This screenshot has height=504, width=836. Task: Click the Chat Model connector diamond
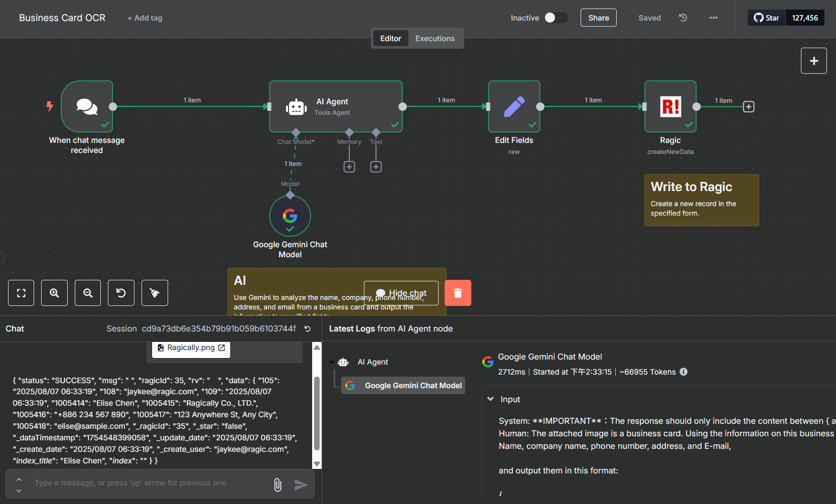click(x=296, y=132)
